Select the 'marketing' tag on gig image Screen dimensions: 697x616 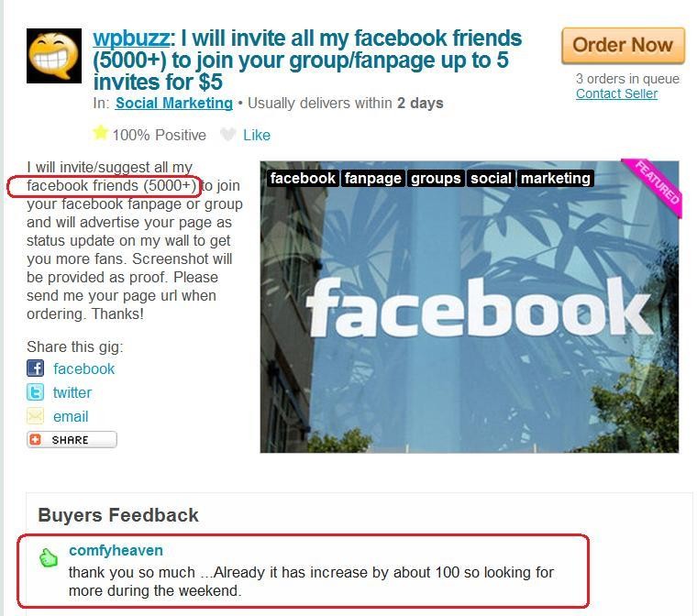555,178
